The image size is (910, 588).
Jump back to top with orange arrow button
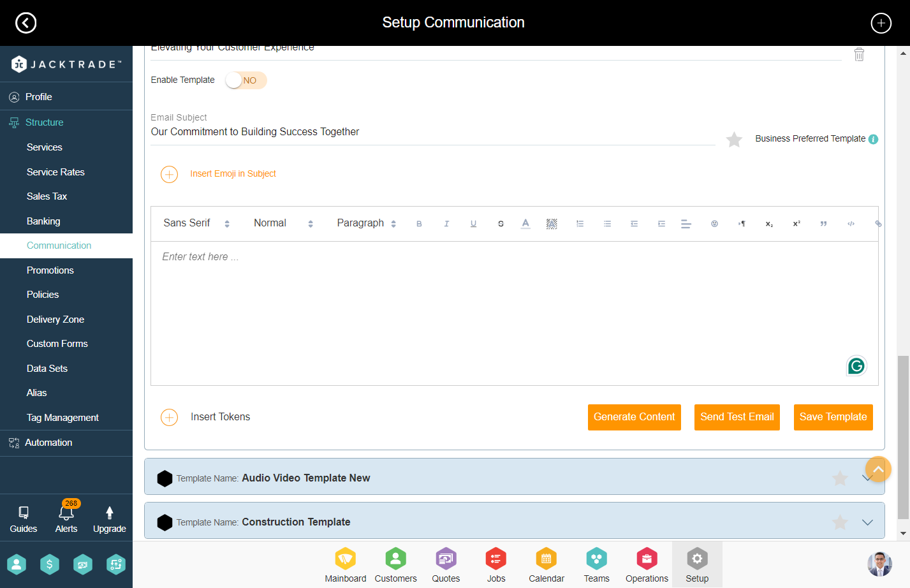(x=878, y=469)
